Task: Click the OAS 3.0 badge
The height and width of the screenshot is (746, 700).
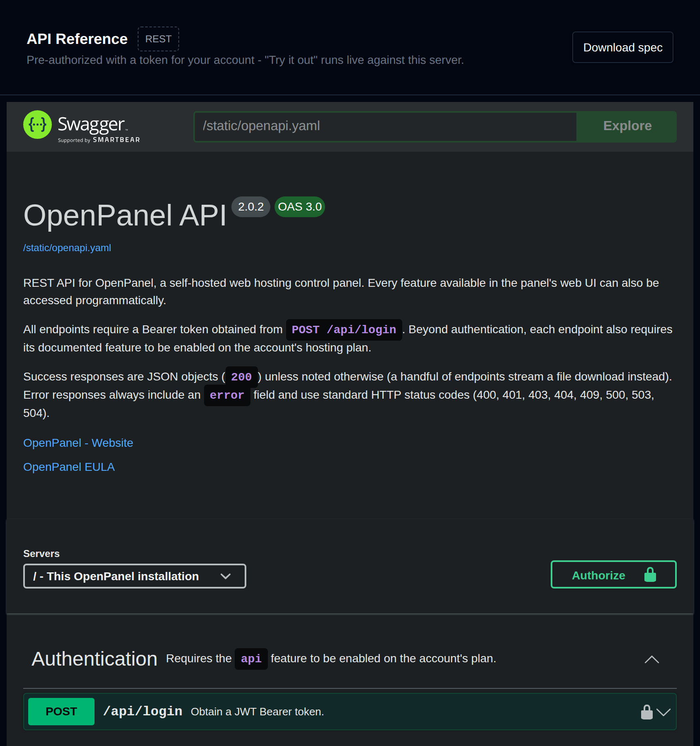Action: 300,207
